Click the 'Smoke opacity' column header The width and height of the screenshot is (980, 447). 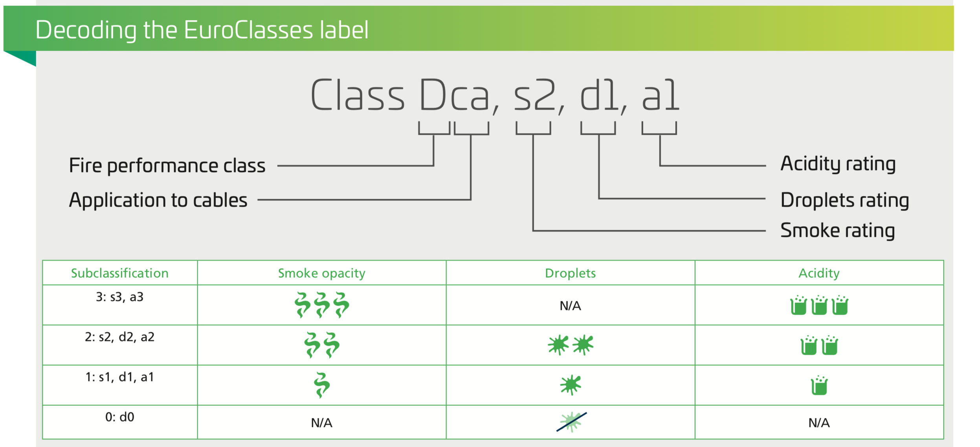tap(321, 273)
